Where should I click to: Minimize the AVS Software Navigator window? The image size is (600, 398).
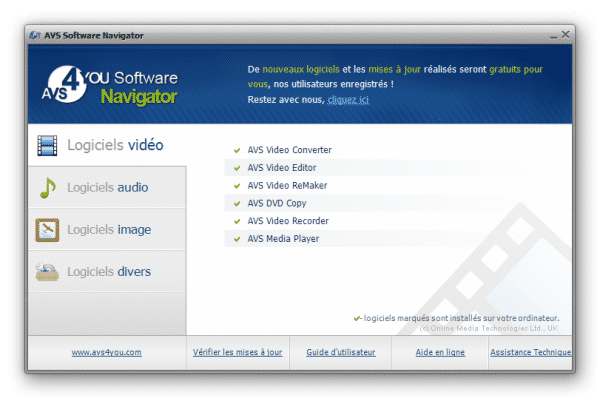click(x=554, y=36)
